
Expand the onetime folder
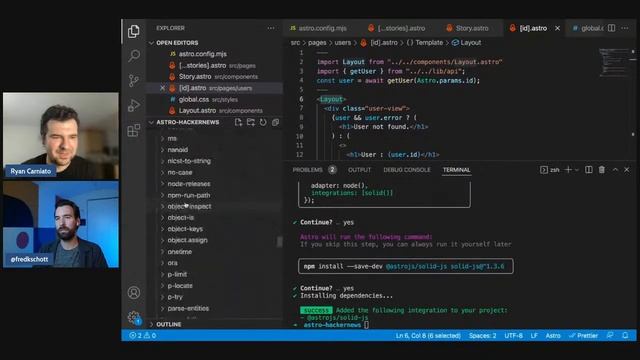click(180, 252)
